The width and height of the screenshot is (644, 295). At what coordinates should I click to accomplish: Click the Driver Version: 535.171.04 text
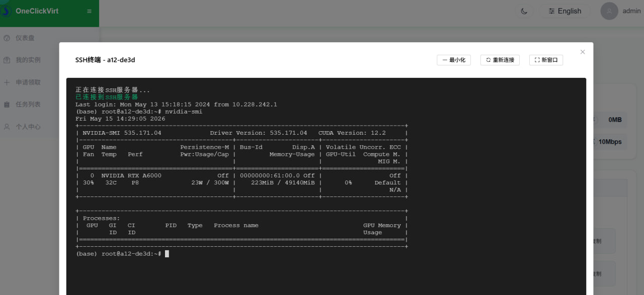point(259,133)
